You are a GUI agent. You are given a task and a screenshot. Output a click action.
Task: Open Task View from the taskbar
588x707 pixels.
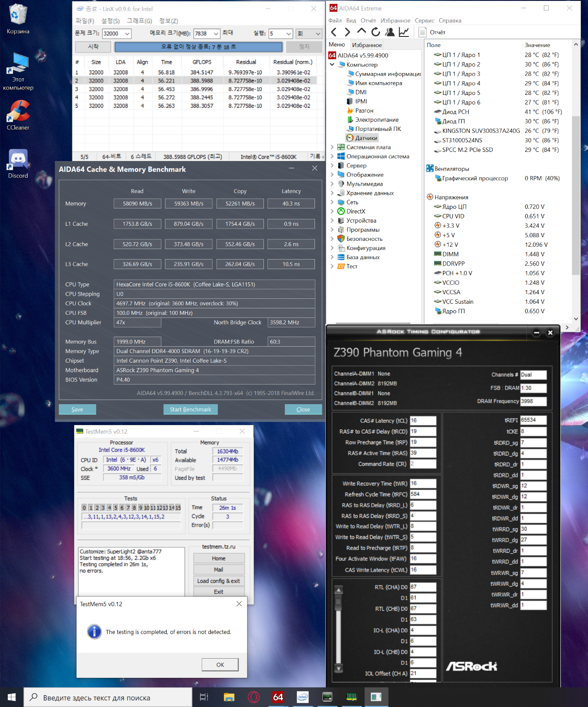point(204,697)
